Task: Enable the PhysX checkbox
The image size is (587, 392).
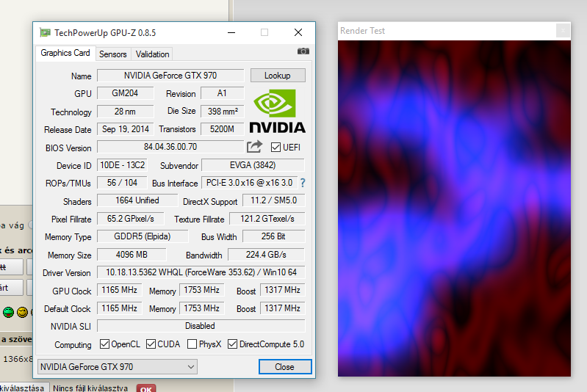Action: click(x=192, y=344)
